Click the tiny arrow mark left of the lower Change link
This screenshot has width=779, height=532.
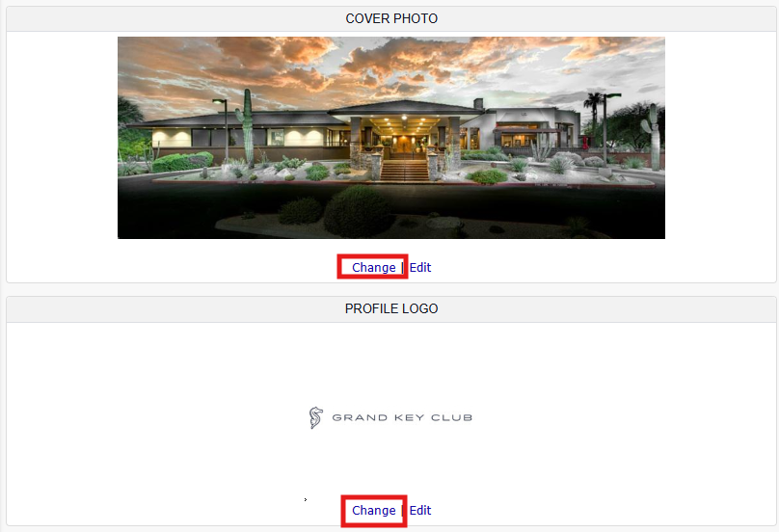[306, 499]
